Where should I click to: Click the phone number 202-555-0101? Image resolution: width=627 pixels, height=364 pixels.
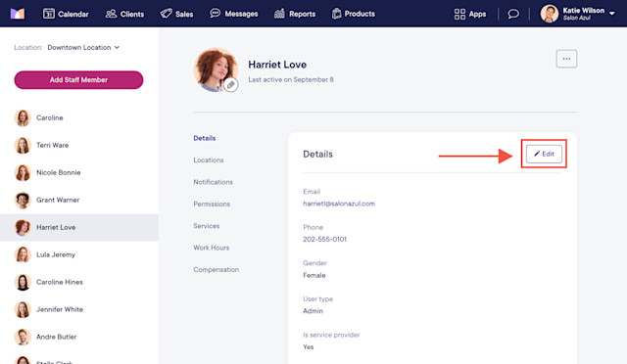[x=324, y=240]
